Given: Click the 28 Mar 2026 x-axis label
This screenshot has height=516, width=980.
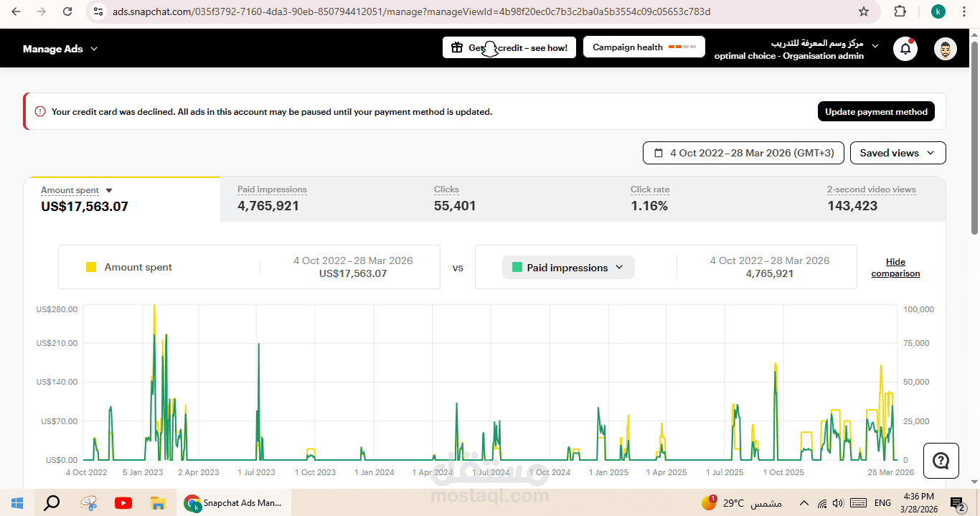Looking at the screenshot, I should pyautogui.click(x=892, y=472).
